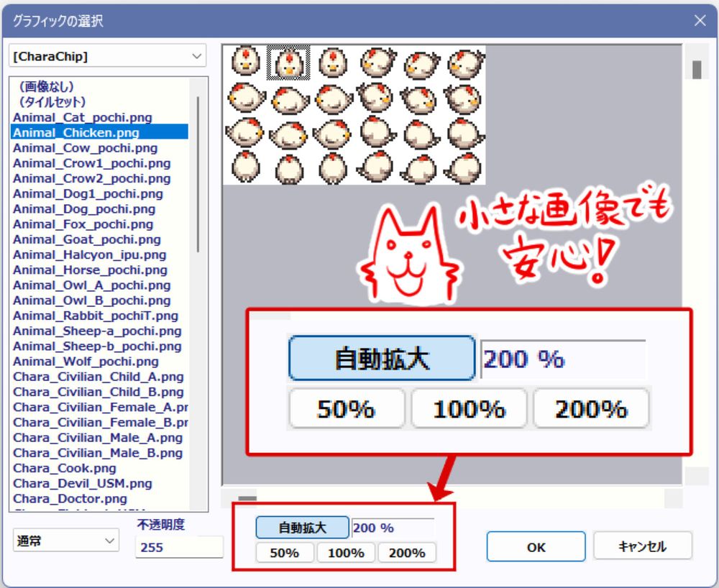Select Animal_Sheep-a_pochi.png
The height and width of the screenshot is (588, 719).
pos(99,331)
